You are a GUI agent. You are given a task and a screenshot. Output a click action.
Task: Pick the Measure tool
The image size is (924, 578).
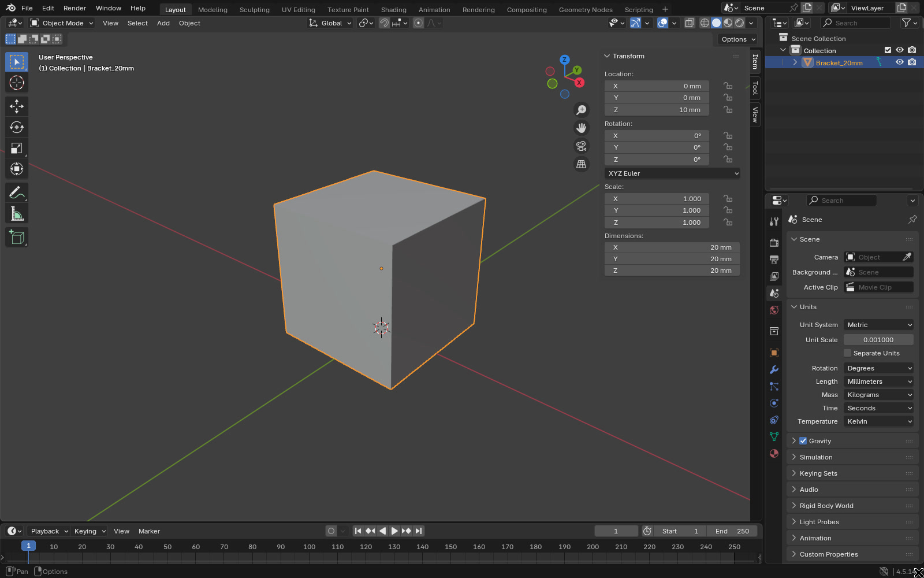coord(17,214)
